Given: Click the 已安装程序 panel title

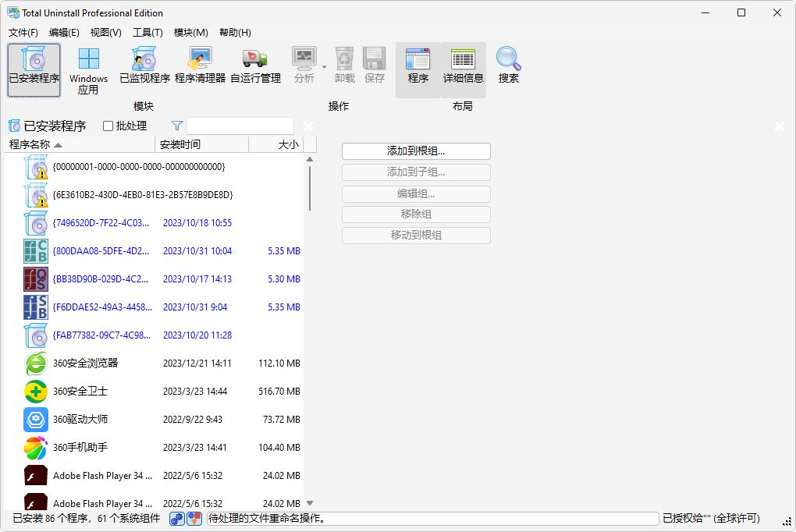Looking at the screenshot, I should click(x=55, y=126).
